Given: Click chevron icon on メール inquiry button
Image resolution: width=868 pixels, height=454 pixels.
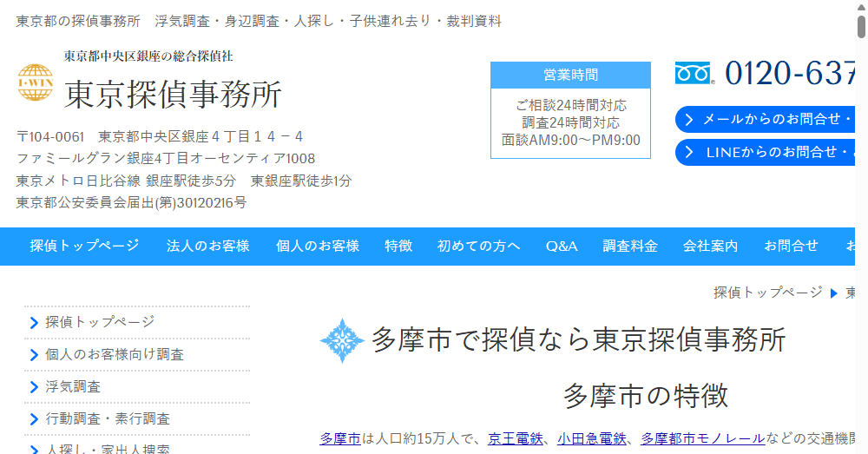Looking at the screenshot, I should coord(689,120).
